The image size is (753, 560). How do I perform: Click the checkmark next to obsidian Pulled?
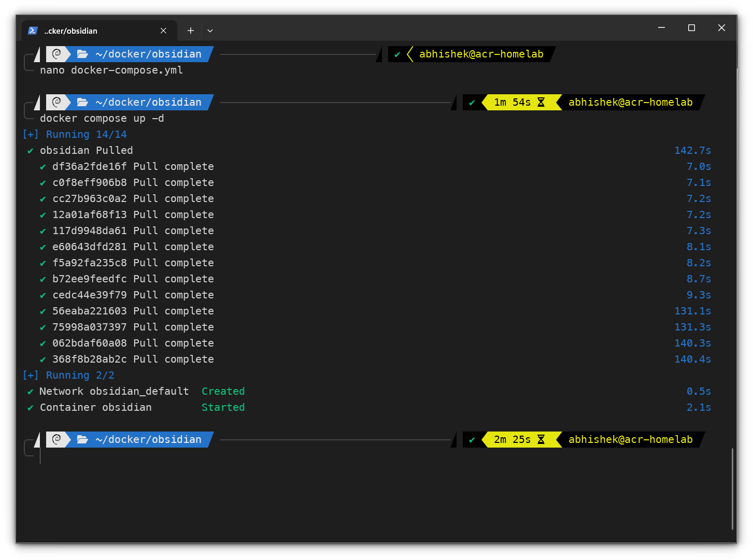[x=30, y=150]
